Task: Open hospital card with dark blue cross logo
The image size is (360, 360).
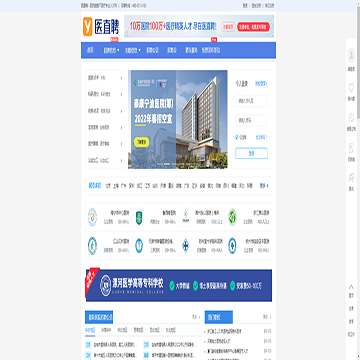Action: tap(202, 246)
